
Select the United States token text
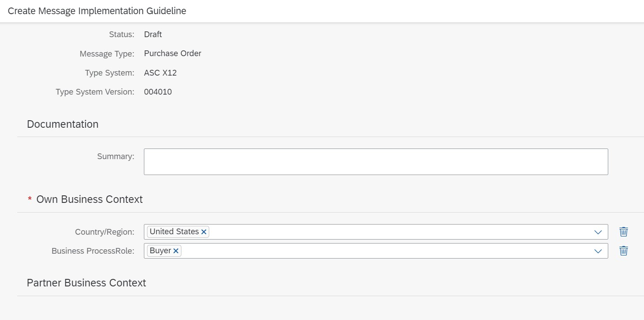point(174,232)
